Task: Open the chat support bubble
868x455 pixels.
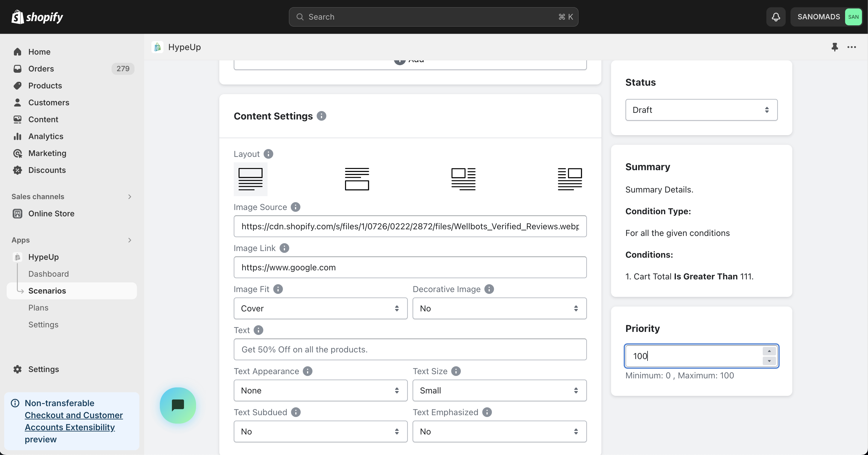Action: click(178, 405)
